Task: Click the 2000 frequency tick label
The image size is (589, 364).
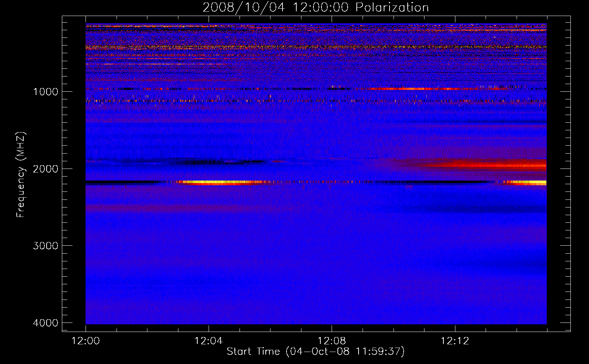Action: pos(46,169)
